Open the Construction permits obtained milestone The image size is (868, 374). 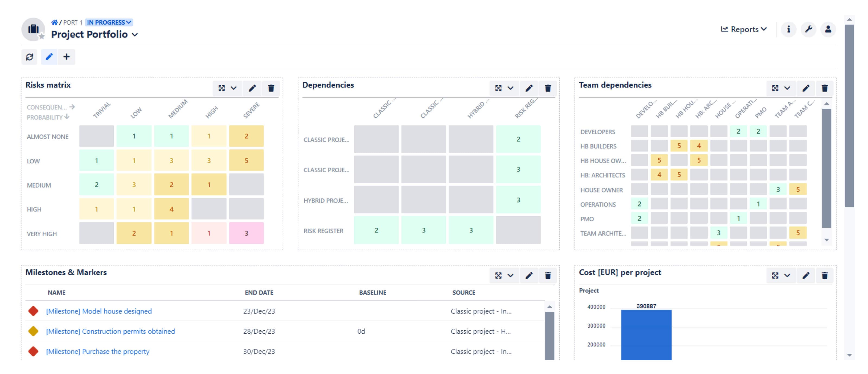tap(110, 331)
